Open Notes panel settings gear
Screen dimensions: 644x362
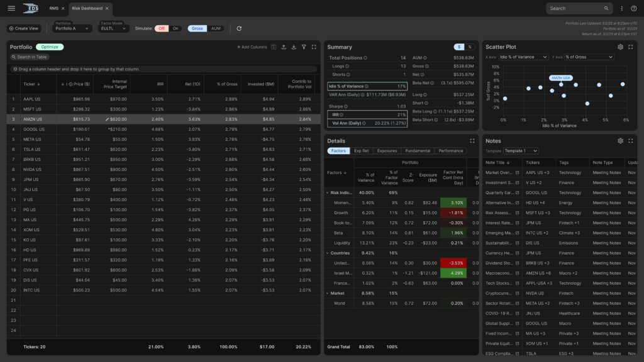(620, 141)
